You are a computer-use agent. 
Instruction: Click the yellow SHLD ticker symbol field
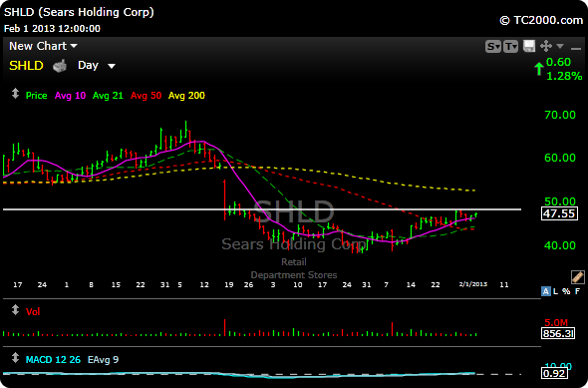click(26, 66)
